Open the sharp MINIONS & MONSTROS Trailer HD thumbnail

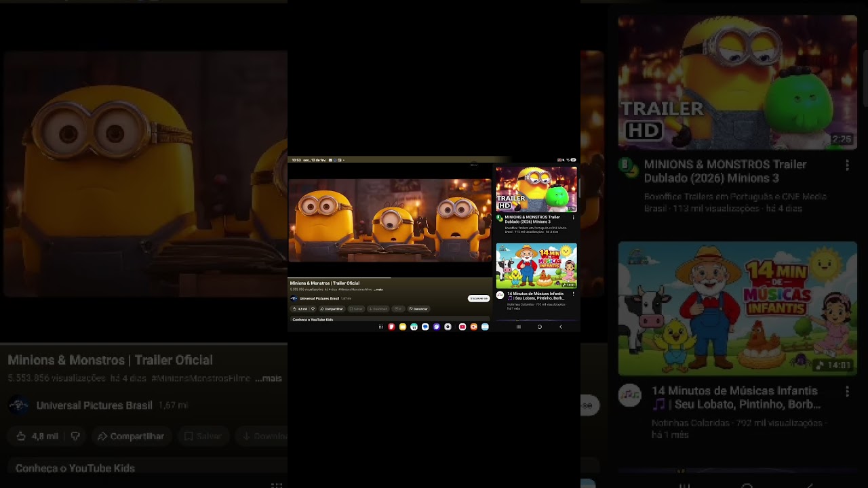tap(536, 190)
